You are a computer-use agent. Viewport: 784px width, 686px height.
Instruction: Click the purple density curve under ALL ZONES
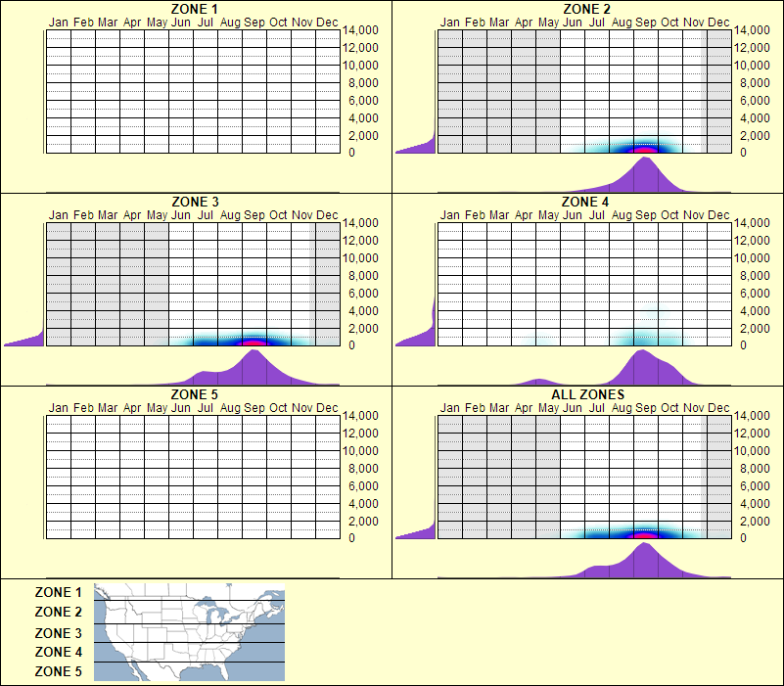[x=641, y=559]
